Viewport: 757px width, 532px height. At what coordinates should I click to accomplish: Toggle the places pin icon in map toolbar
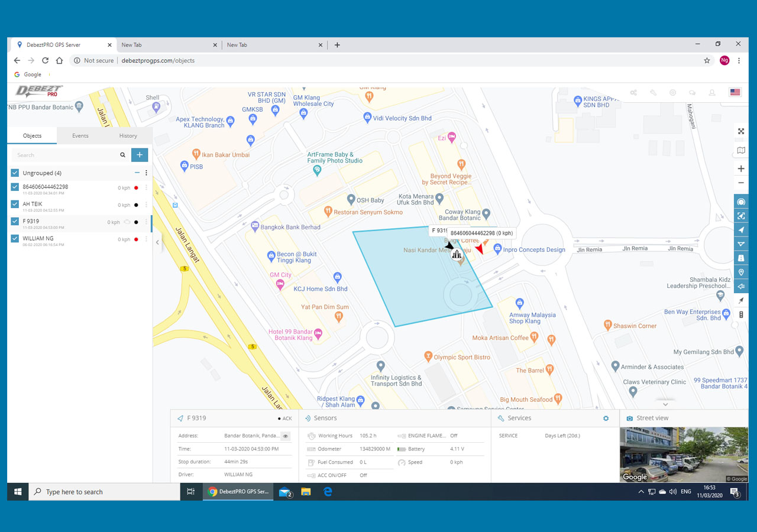[x=741, y=273]
